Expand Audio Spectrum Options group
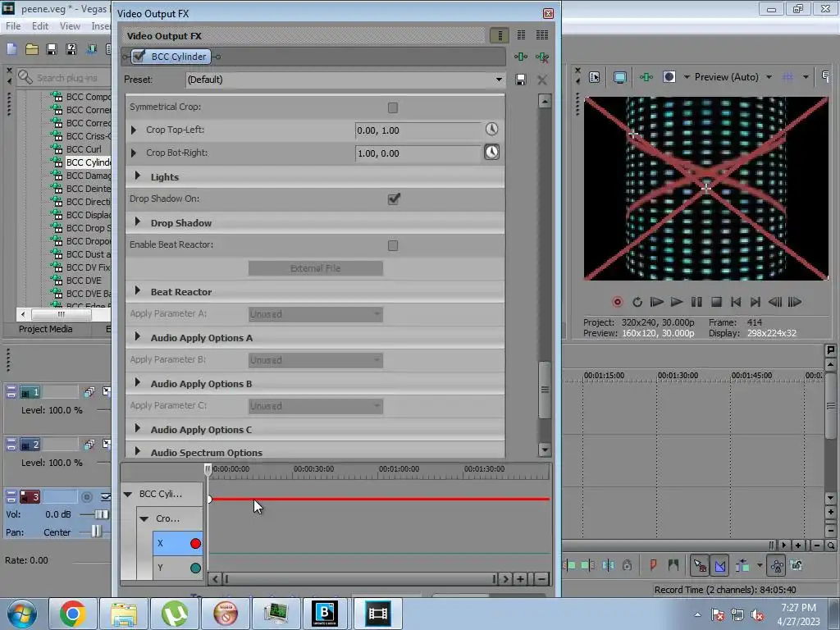The image size is (840, 630). 138,452
